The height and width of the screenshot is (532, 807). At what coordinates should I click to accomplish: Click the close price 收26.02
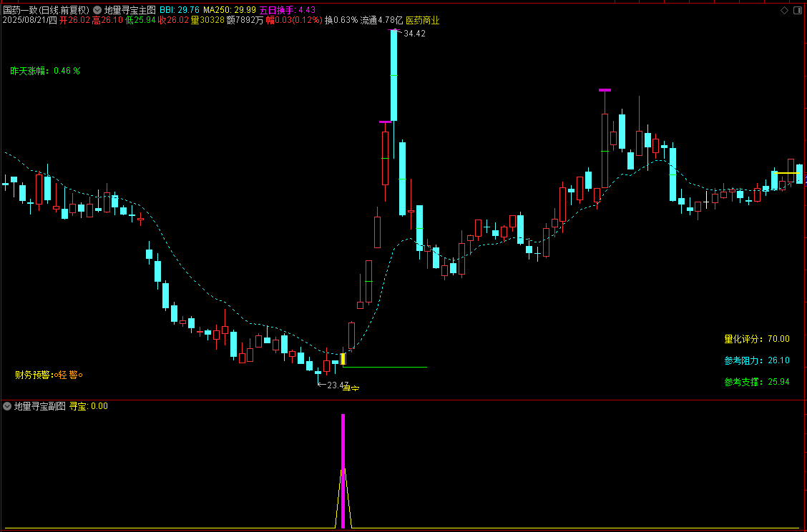click(x=173, y=21)
